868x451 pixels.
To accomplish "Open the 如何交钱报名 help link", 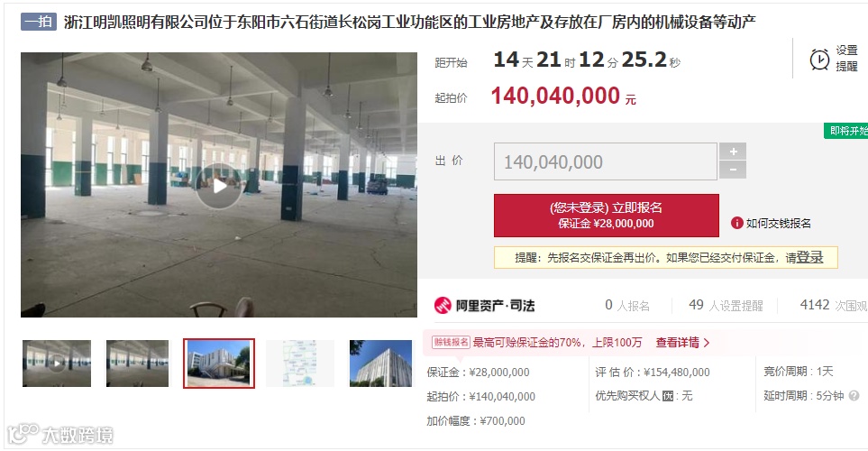I will pyautogui.click(x=779, y=223).
